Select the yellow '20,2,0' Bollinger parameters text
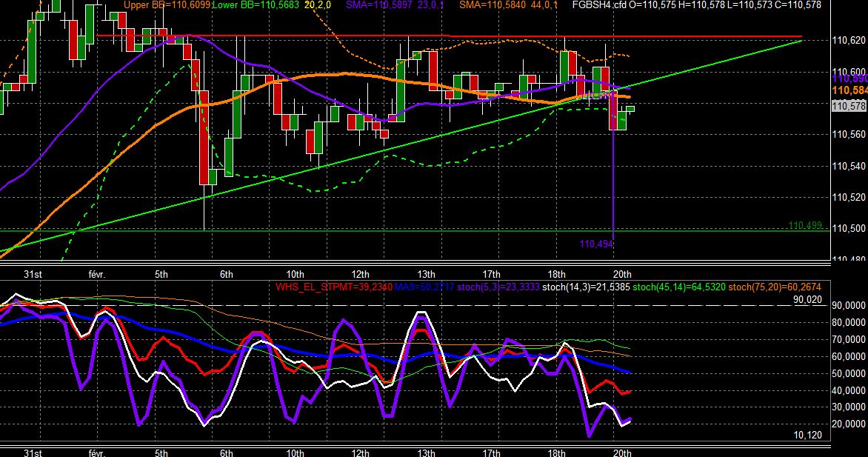The width and height of the screenshot is (868, 457). (318, 5)
